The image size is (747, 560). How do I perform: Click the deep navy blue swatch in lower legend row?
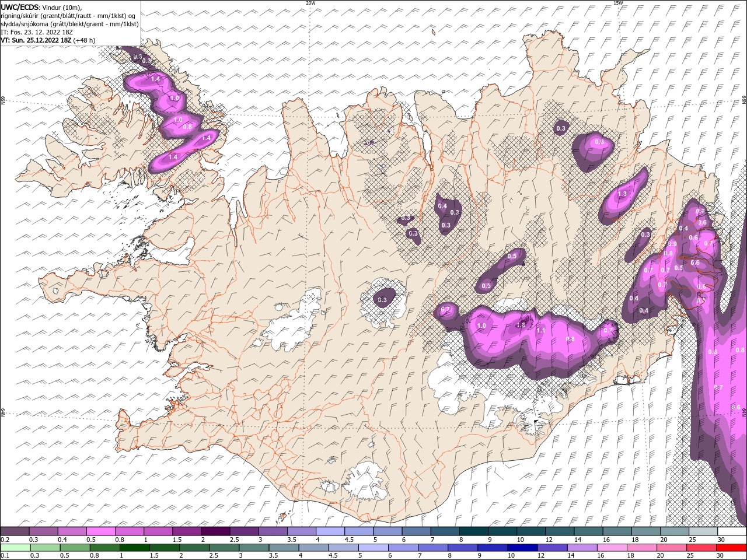tap(522, 548)
